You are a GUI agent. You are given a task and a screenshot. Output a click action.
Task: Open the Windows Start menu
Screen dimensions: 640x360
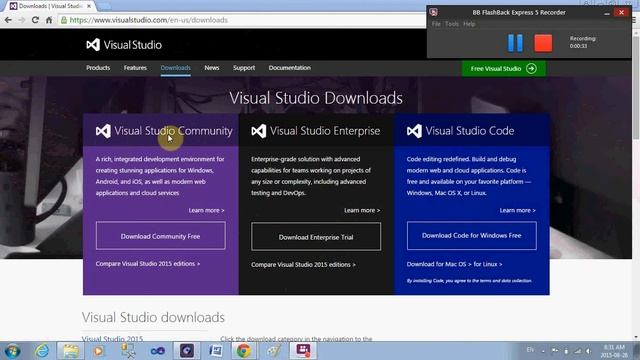tap(13, 351)
